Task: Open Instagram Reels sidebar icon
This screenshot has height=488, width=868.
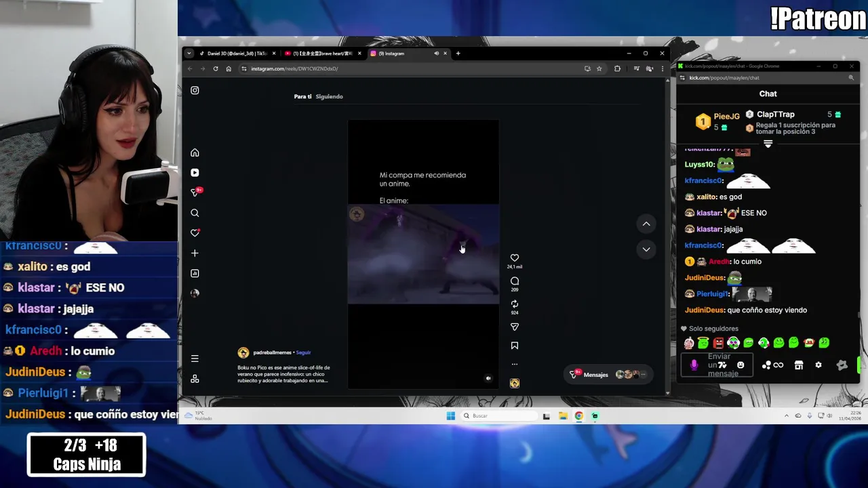Action: tap(195, 173)
